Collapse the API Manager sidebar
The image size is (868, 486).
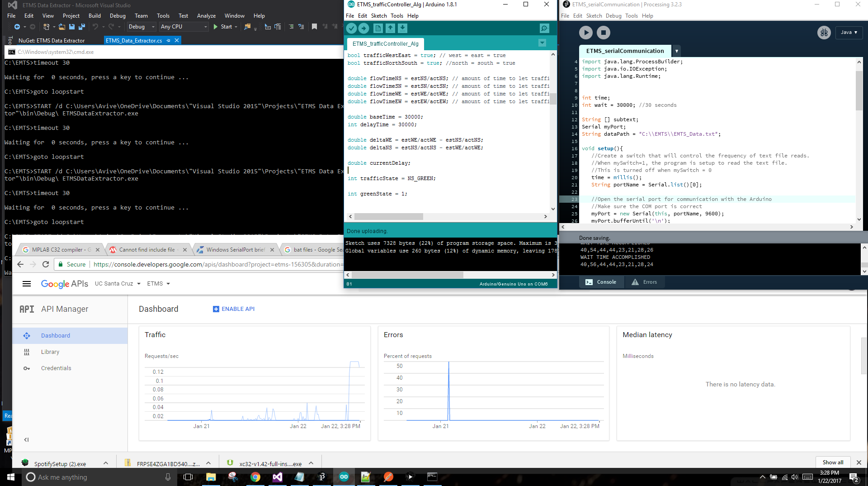point(27,439)
